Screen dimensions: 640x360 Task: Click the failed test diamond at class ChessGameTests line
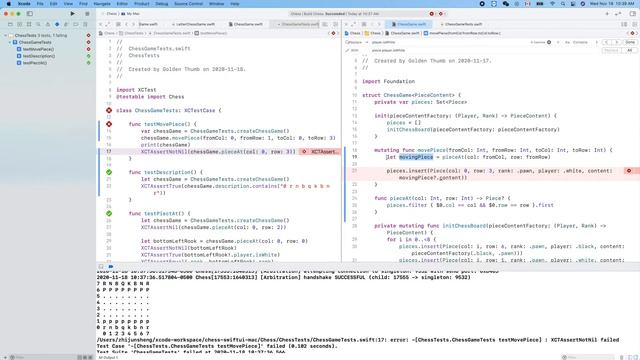[x=109, y=110]
